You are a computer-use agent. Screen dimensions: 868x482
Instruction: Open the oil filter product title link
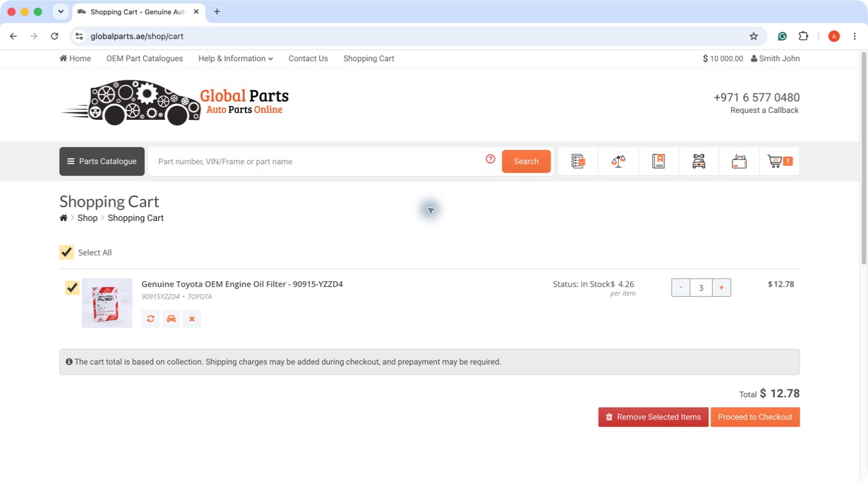point(242,284)
